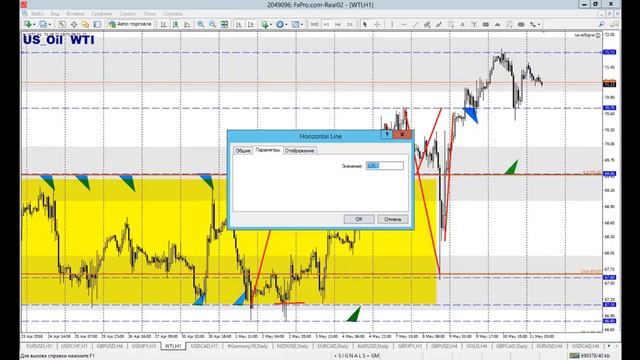Select the rectangle shape tool
640x360 pixels.
(x=486, y=24)
